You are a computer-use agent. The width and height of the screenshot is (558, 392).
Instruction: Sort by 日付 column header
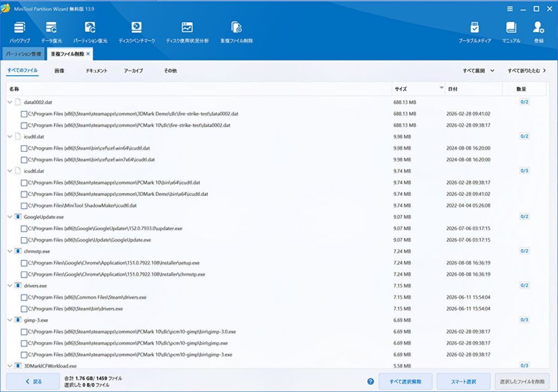(474, 89)
